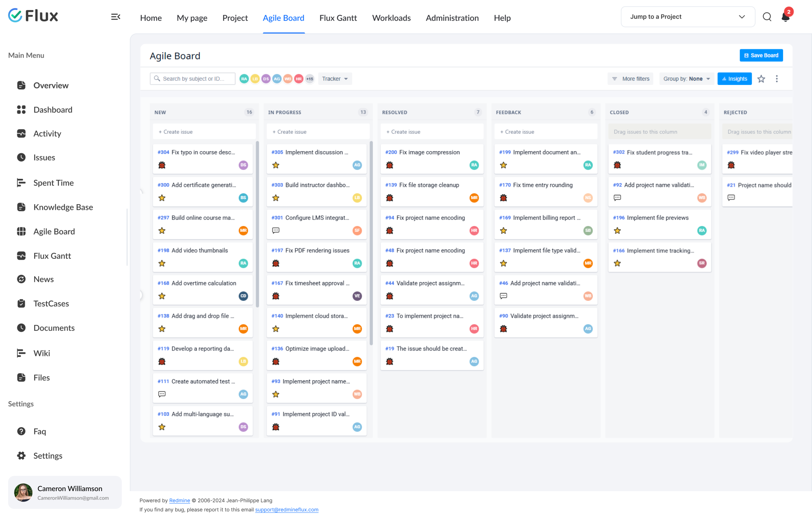812x519 pixels.
Task: Click the support@redmineflux.com email link
Action: point(287,509)
